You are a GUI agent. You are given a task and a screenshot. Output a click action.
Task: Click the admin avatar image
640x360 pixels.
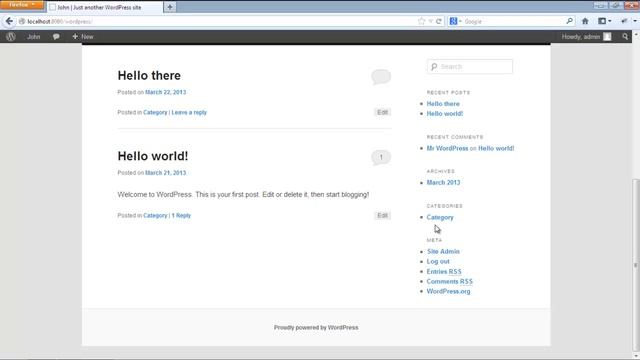coord(607,37)
